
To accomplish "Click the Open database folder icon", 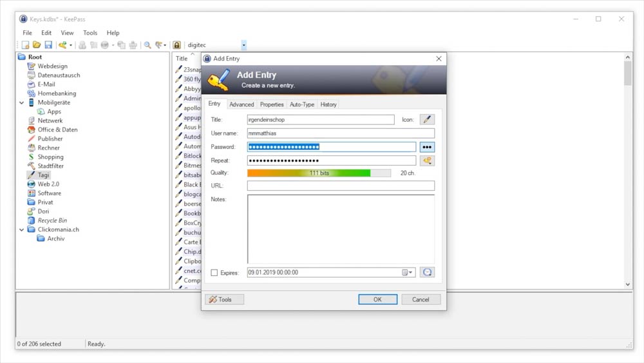I will 37,44.
